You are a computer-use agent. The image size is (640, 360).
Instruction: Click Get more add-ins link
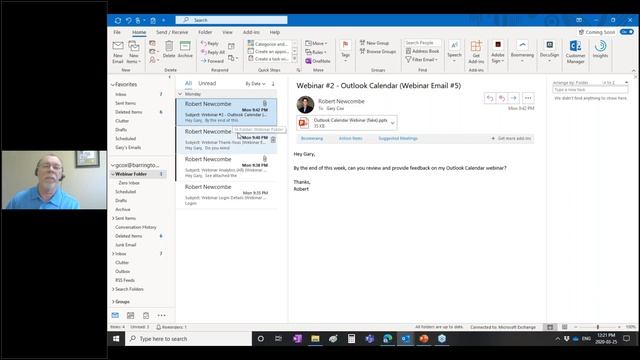[512, 138]
